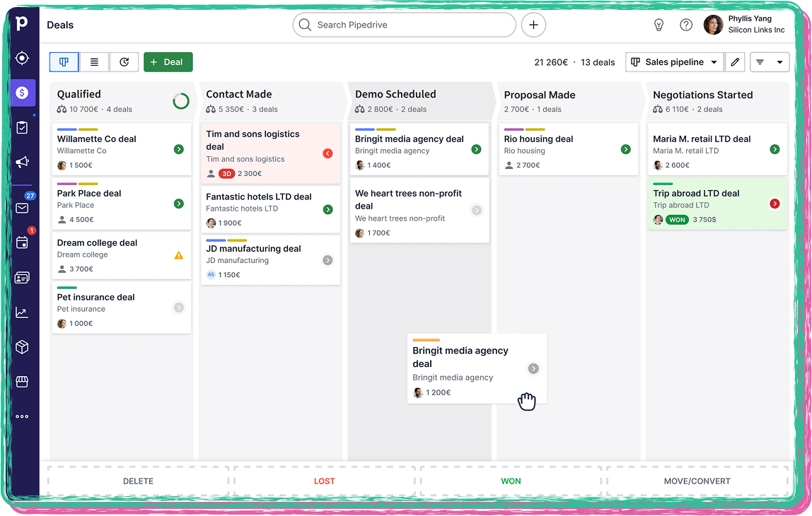The height and width of the screenshot is (516, 812).
Task: Edit pipeline with the pencil icon
Action: [735, 62]
